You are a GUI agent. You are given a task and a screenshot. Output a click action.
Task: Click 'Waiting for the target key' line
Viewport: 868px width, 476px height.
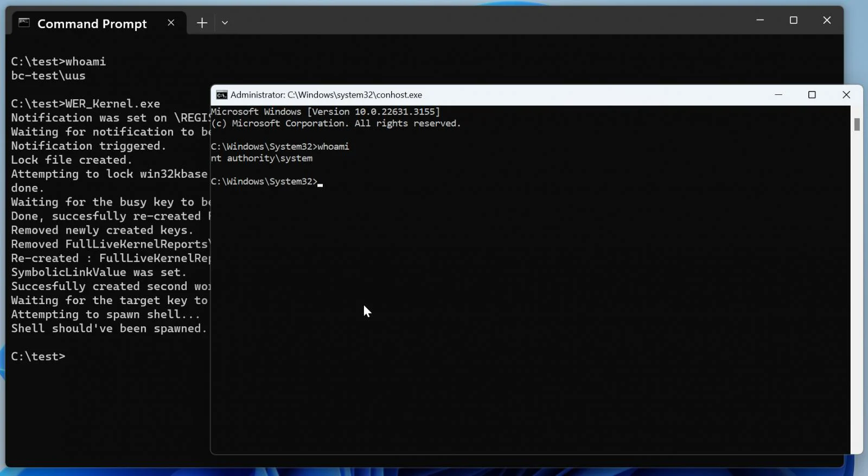(110, 301)
